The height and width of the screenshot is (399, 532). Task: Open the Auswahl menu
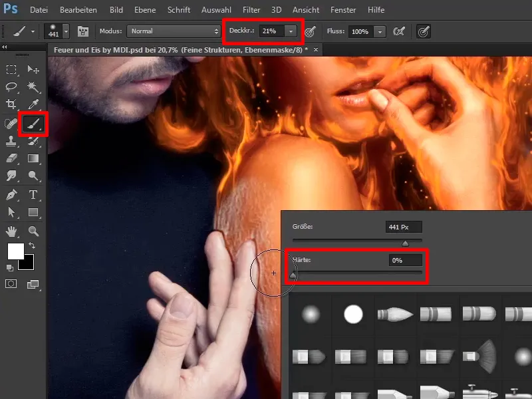(216, 10)
